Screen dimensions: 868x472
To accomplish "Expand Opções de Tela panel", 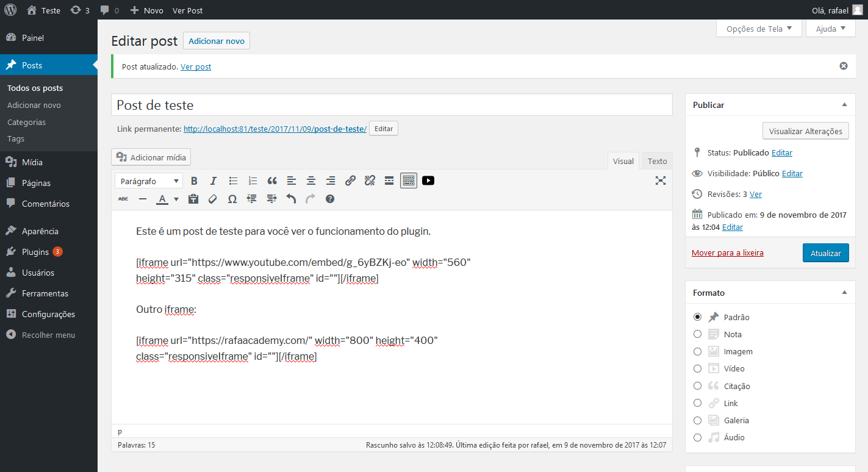I will click(x=759, y=29).
